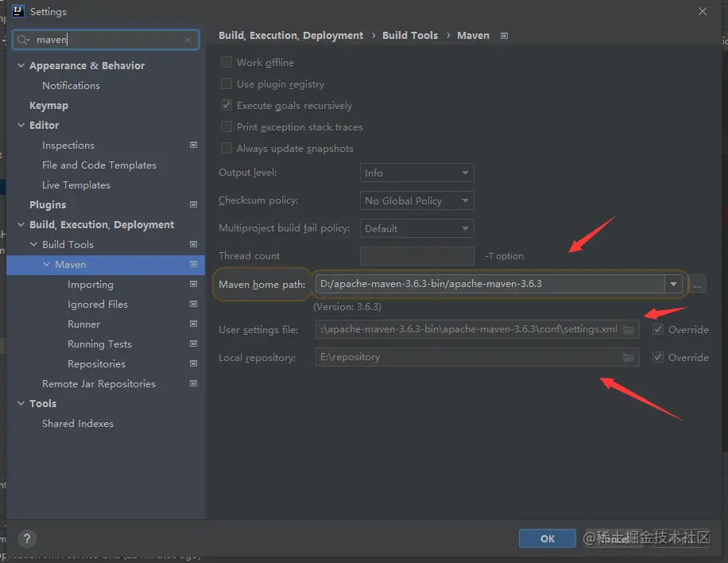Click the Cancel button
The height and width of the screenshot is (563, 728).
614,538
